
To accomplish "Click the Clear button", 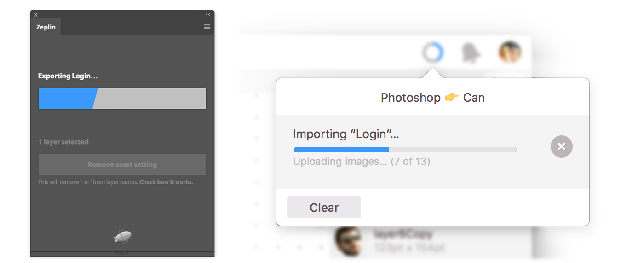I will pyautogui.click(x=324, y=207).
